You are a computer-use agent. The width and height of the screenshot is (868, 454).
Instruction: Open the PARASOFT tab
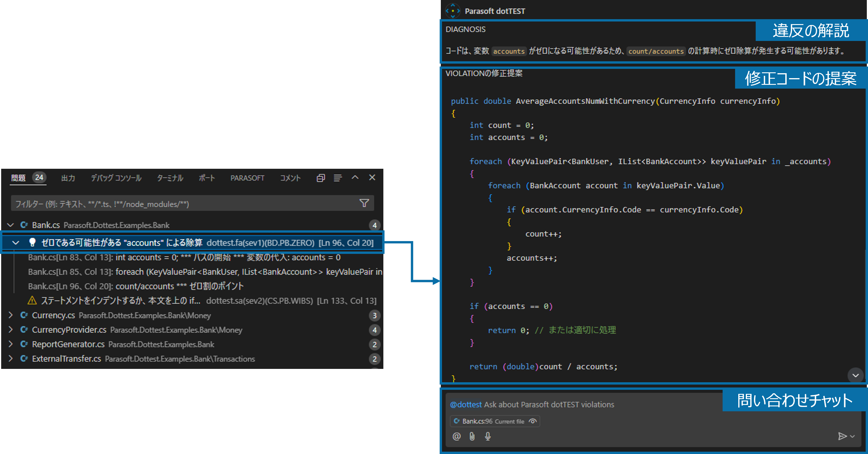247,178
